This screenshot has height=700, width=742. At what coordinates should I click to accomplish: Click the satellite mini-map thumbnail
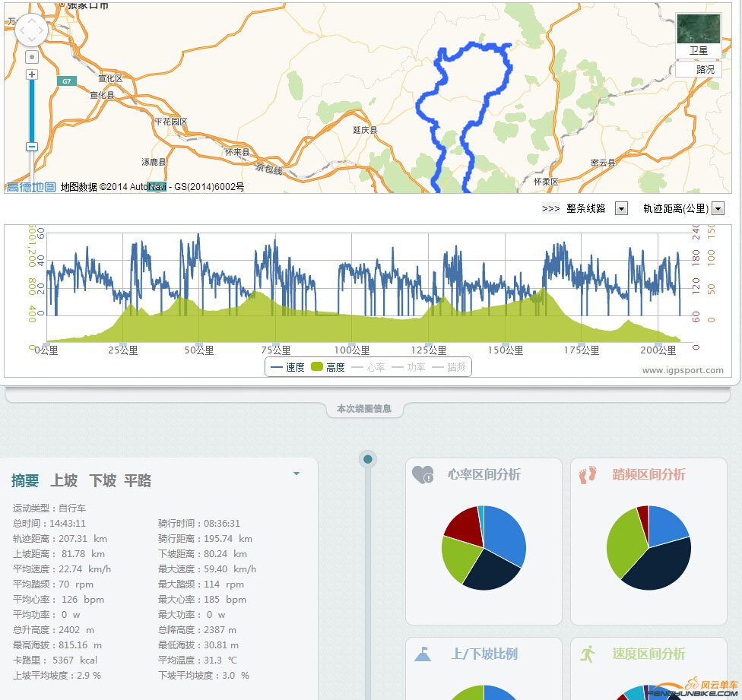pyautogui.click(x=698, y=29)
